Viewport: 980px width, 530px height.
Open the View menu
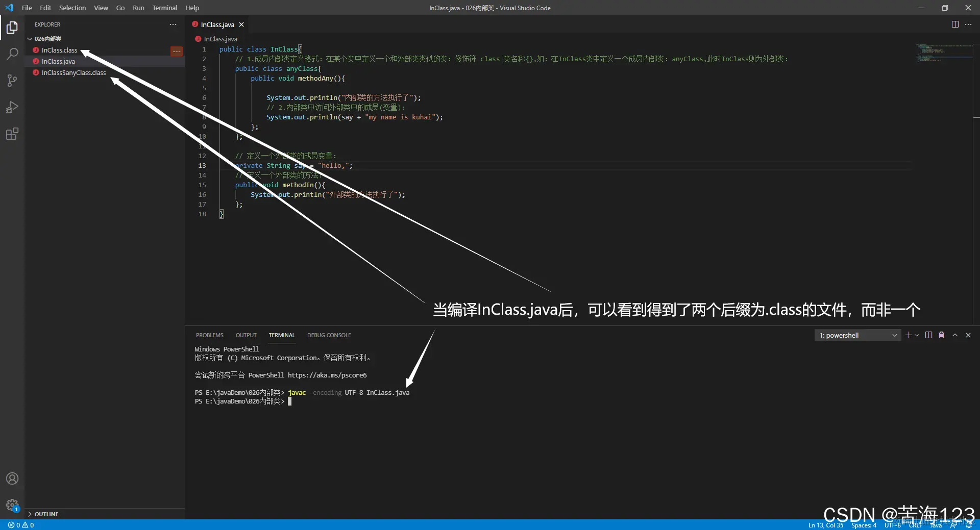(x=101, y=8)
